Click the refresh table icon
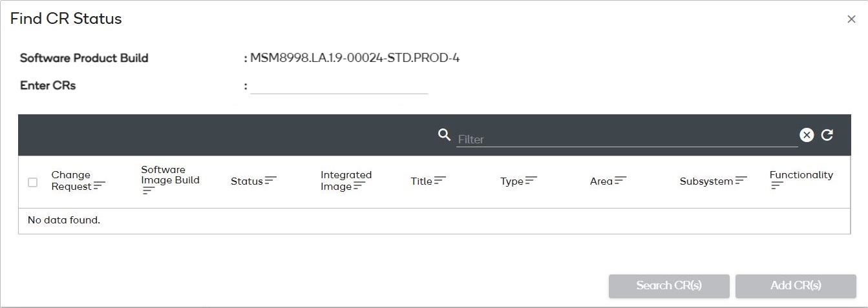This screenshot has height=308, width=868. (x=827, y=135)
